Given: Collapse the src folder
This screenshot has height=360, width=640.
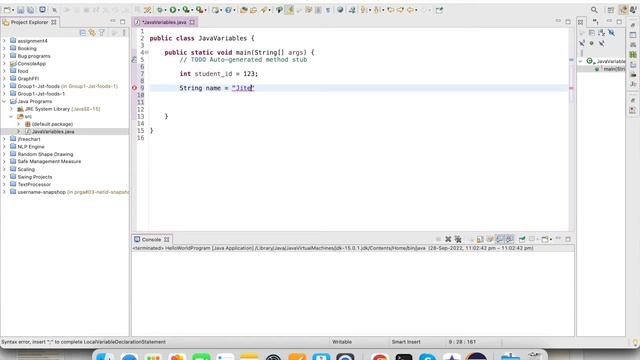Looking at the screenshot, I should click(11, 116).
